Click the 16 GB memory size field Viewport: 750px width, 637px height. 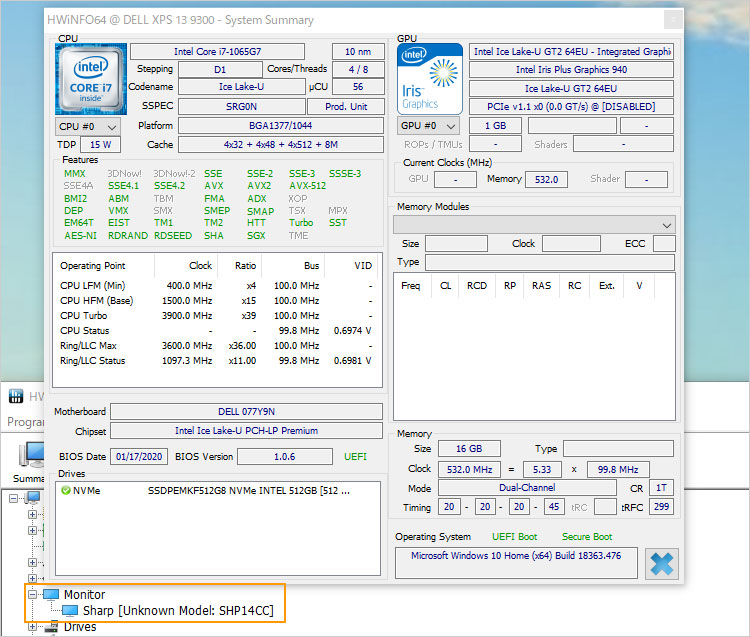point(469,449)
